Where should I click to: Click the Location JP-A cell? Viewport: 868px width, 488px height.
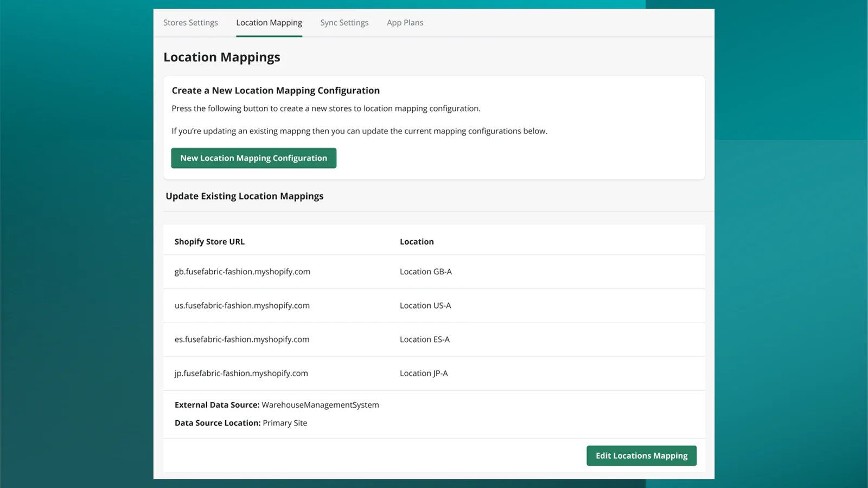(x=424, y=374)
